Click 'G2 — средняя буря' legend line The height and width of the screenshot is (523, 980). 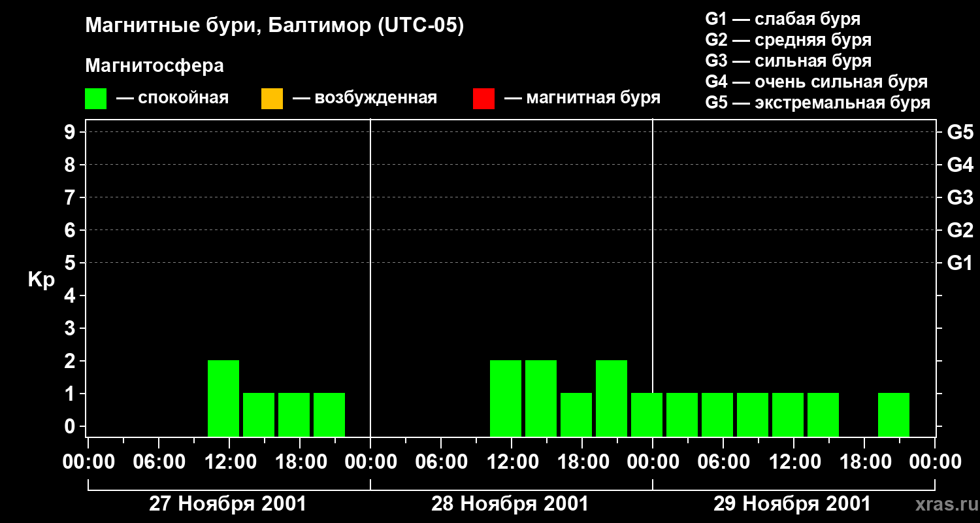coord(788,40)
